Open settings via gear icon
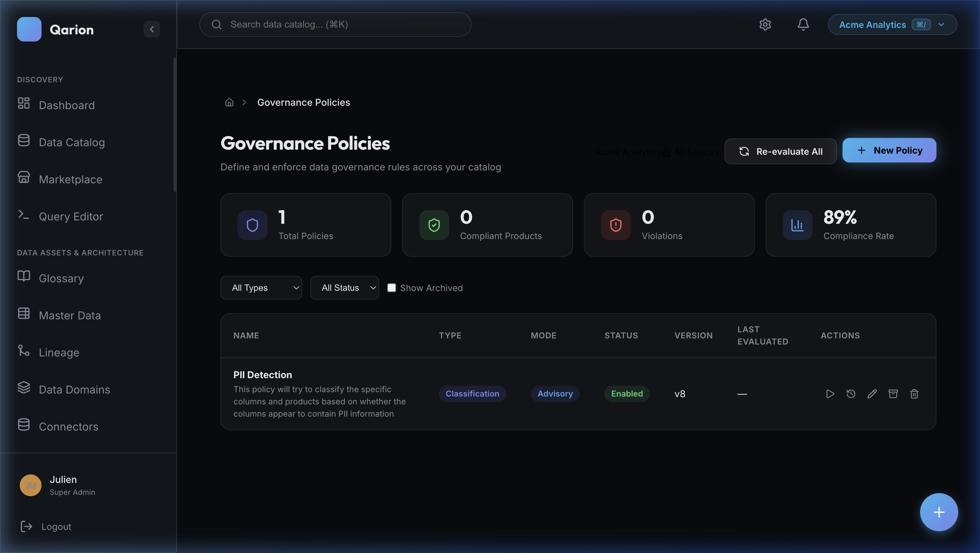This screenshot has height=553, width=980. 765,24
